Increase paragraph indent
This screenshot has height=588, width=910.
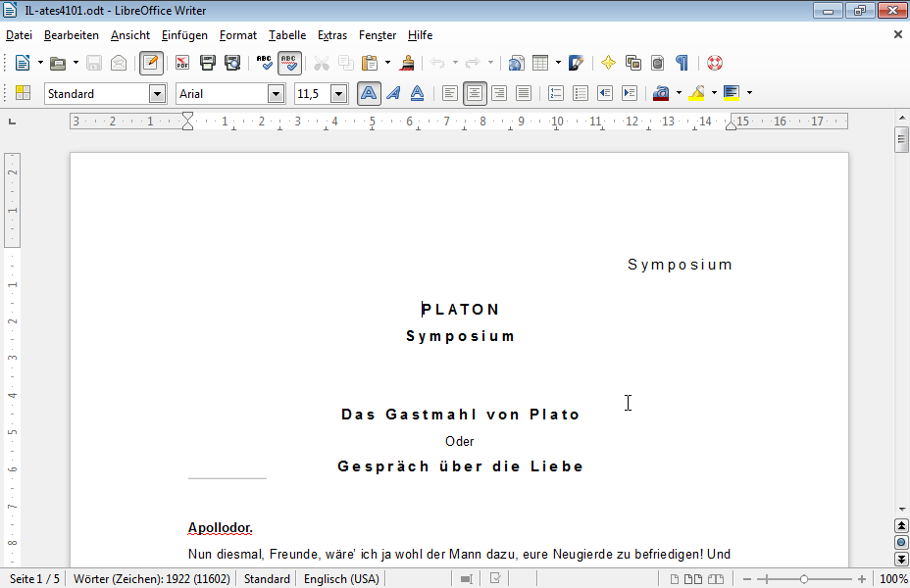pos(630,93)
